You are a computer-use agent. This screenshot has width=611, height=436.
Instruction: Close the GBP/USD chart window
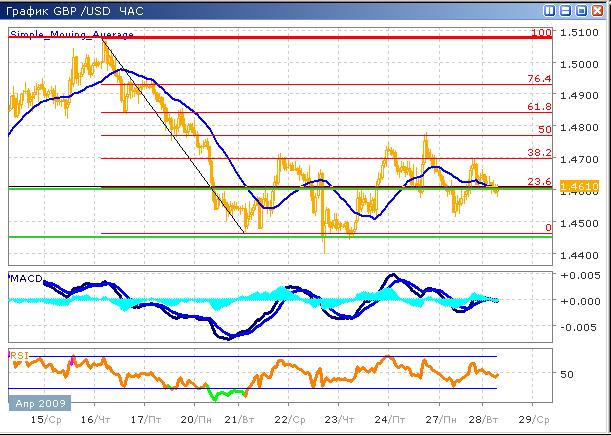tap(598, 10)
